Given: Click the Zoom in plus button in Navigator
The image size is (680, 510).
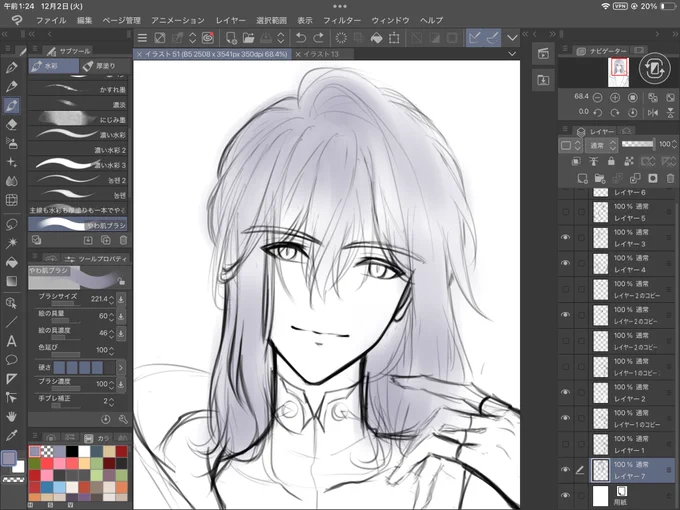Looking at the screenshot, I should [615, 98].
